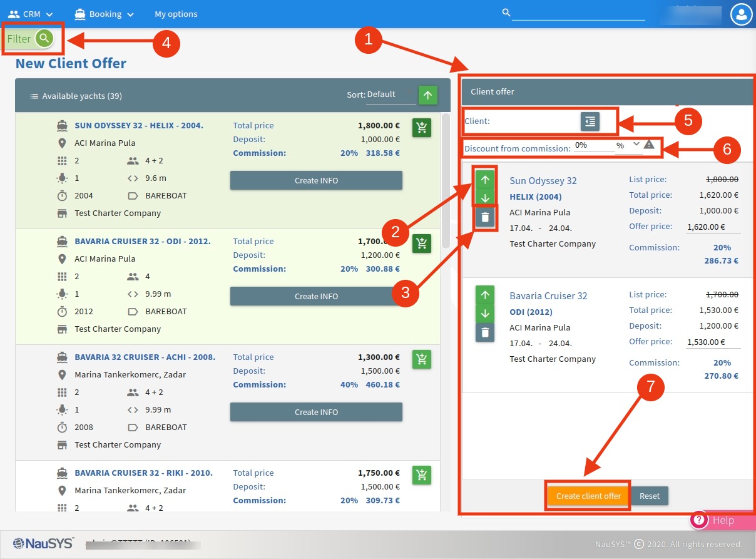Open the user profile avatar
Image resolution: width=756 pixels, height=559 pixels.
(x=741, y=14)
